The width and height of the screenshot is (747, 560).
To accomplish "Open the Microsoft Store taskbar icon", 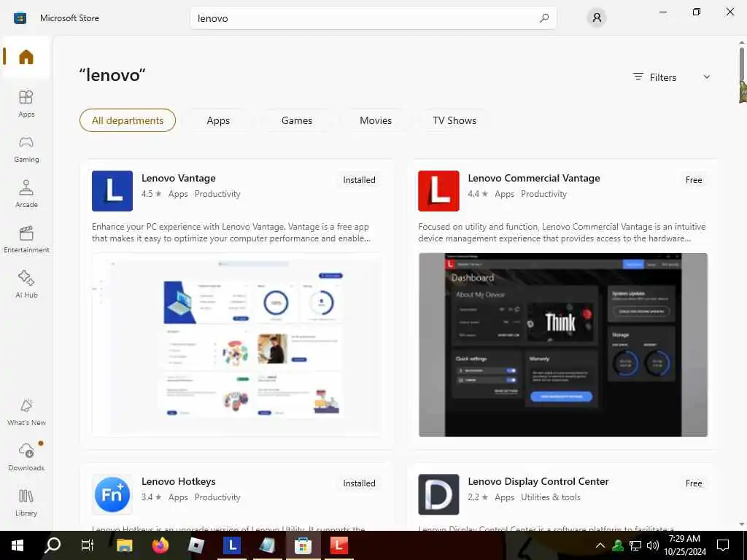I will [x=303, y=545].
